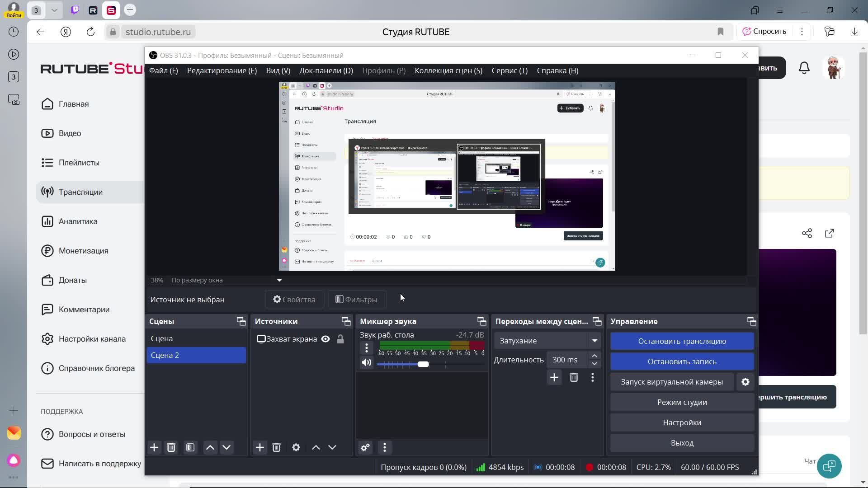The height and width of the screenshot is (488, 868).
Task: Open audio mixer three-dot menu at panel bottom
Action: 385,447
